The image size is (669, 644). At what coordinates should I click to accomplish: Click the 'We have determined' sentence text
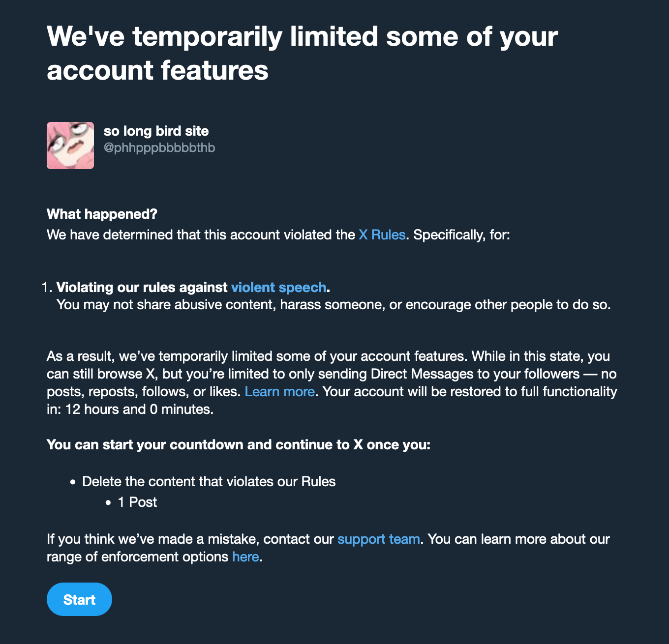pos(278,235)
